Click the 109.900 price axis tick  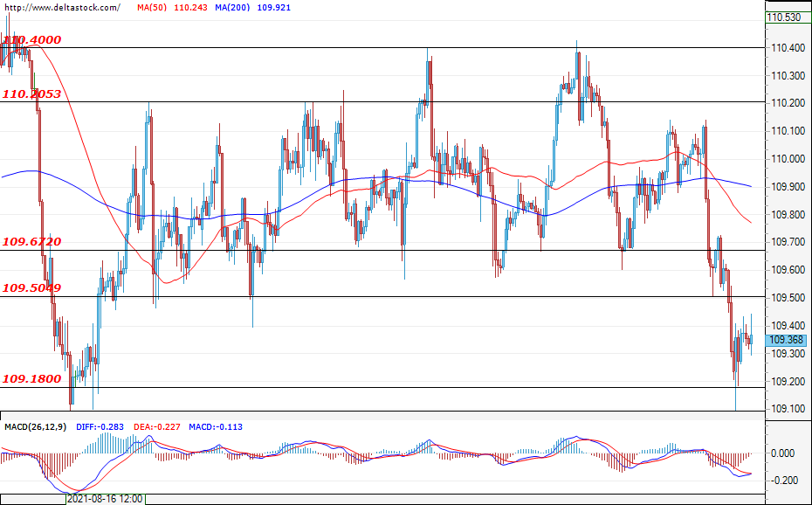[x=788, y=186]
